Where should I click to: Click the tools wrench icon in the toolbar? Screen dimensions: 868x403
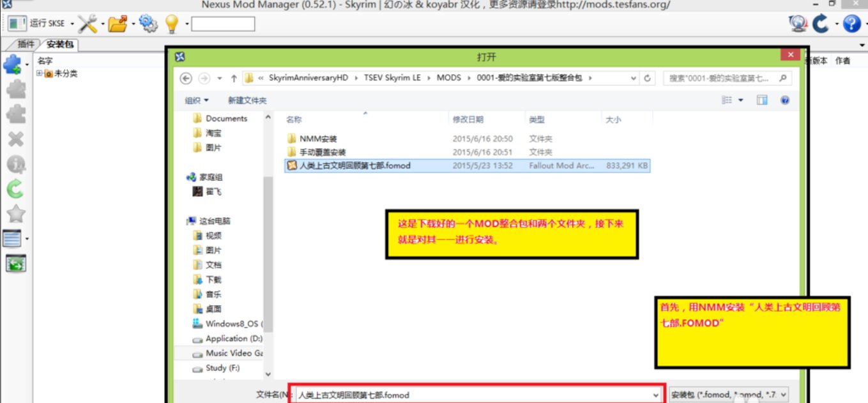88,24
